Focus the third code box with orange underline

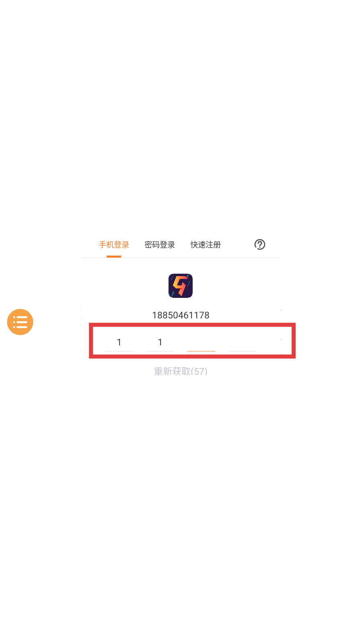[x=201, y=342]
